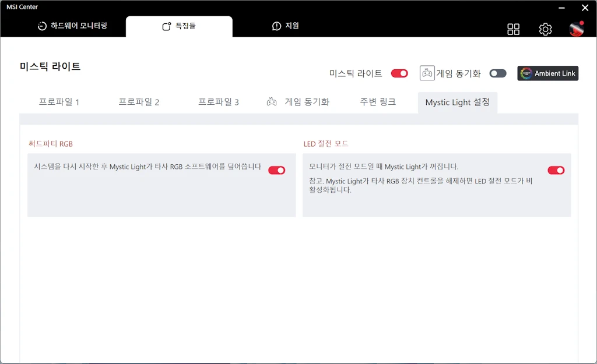Screen dimensions: 597x364
Task: Open Ambient Link
Action: click(x=547, y=73)
